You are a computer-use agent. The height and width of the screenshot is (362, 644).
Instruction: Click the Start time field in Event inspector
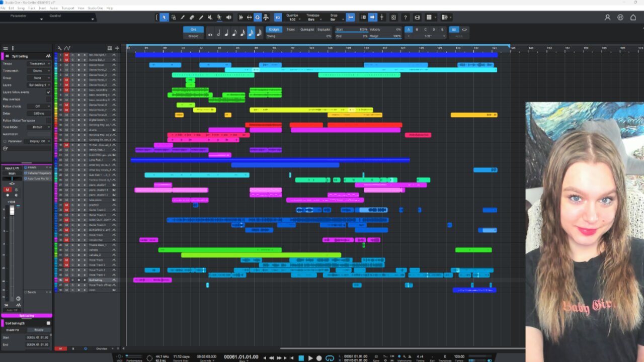point(38,337)
